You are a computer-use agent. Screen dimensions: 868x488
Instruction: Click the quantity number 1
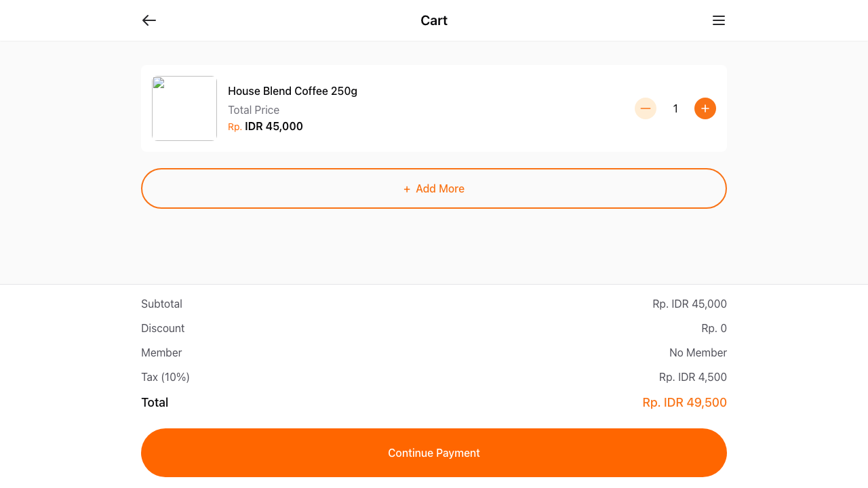tap(675, 108)
